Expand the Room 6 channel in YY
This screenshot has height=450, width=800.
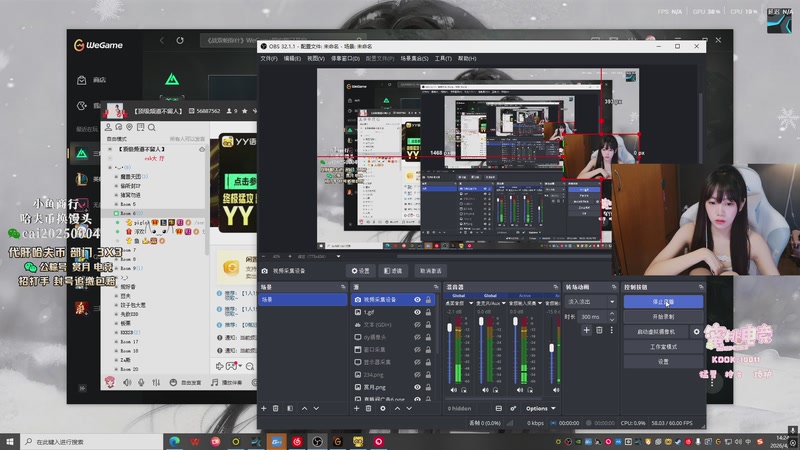coord(116,213)
